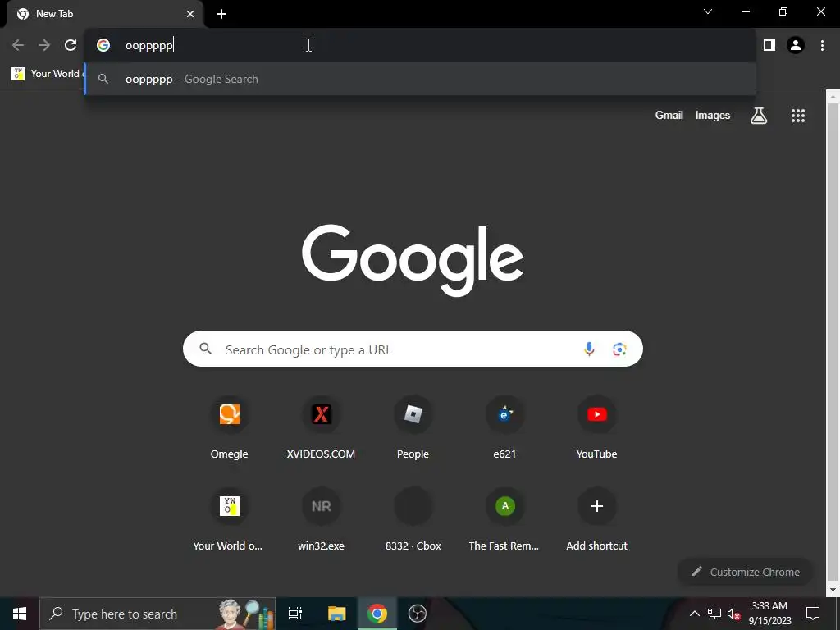This screenshot has width=840, height=630.
Task: Click the magnifier icon in the Google search box
Action: 206,349
